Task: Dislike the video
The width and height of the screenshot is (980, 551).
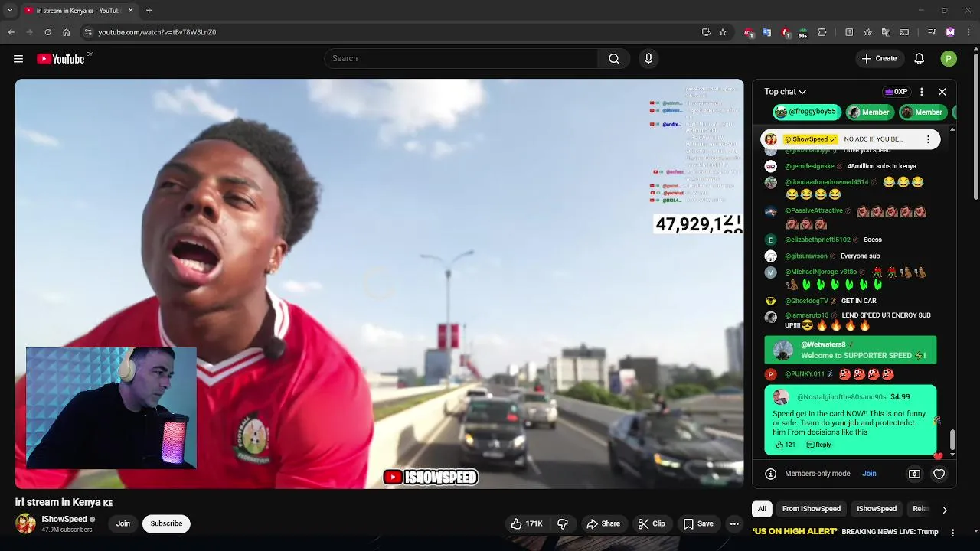Action: (563, 524)
